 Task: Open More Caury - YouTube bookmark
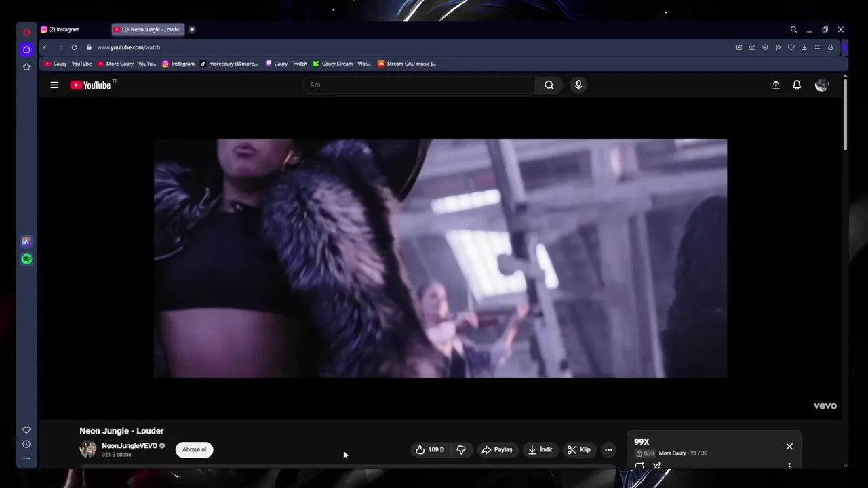127,64
